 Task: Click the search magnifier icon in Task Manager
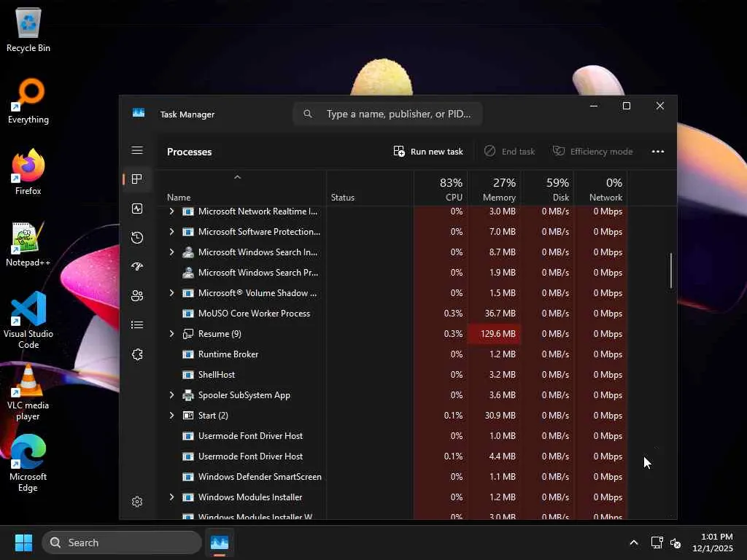click(x=308, y=114)
